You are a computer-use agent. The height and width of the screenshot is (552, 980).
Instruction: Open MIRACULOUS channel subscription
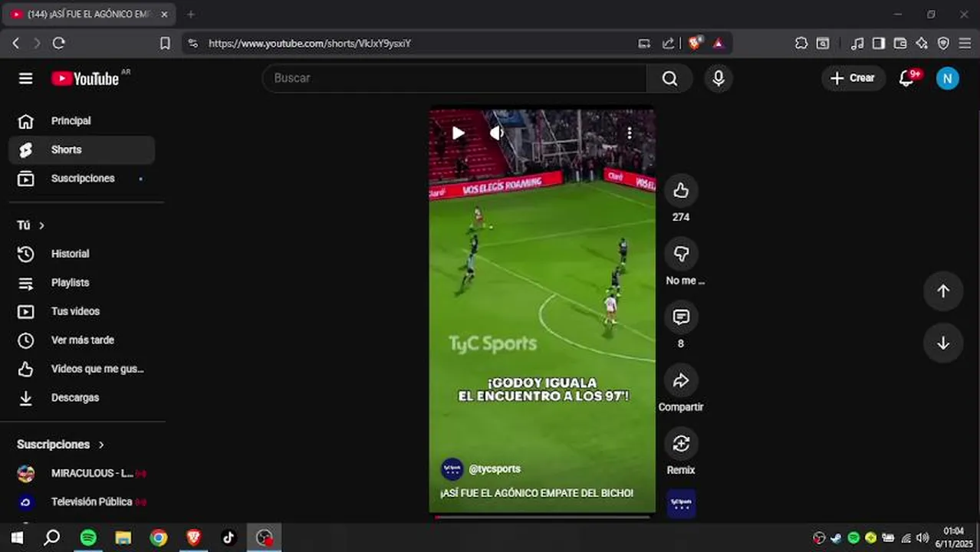click(82, 474)
